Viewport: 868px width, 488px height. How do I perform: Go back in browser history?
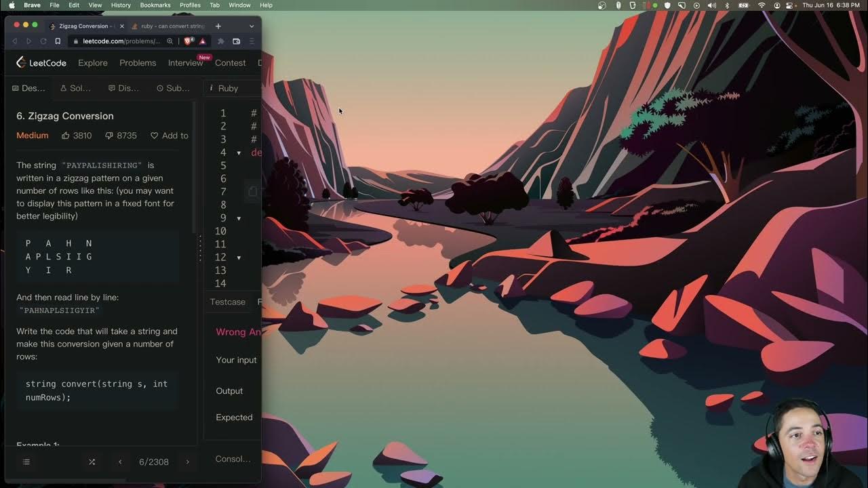click(15, 41)
